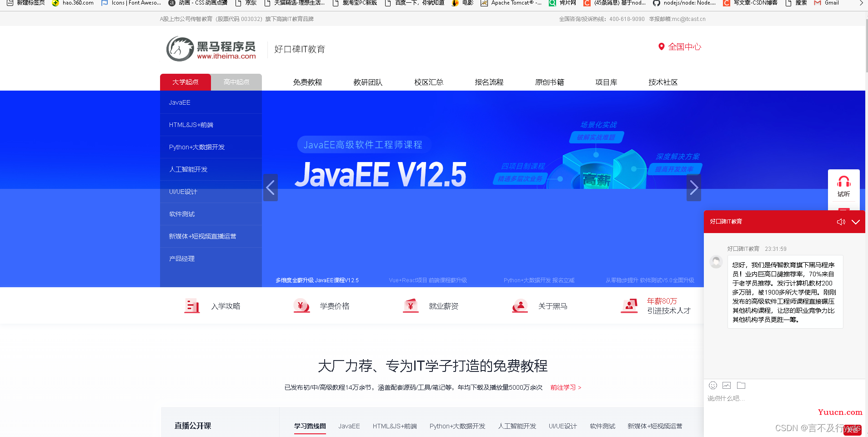
Task: Open the 试听 headphone widget
Action: (843, 187)
